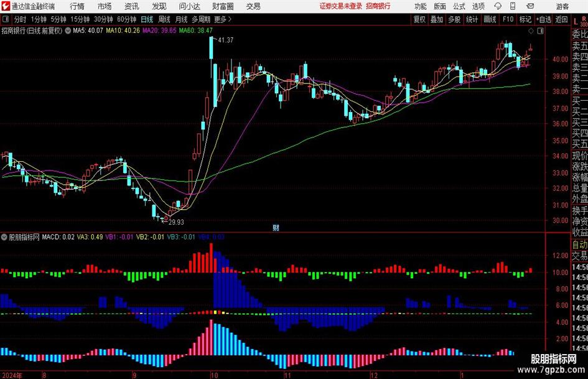Open the 发现 menu
This screenshot has height=379, width=588.
coord(159,6)
